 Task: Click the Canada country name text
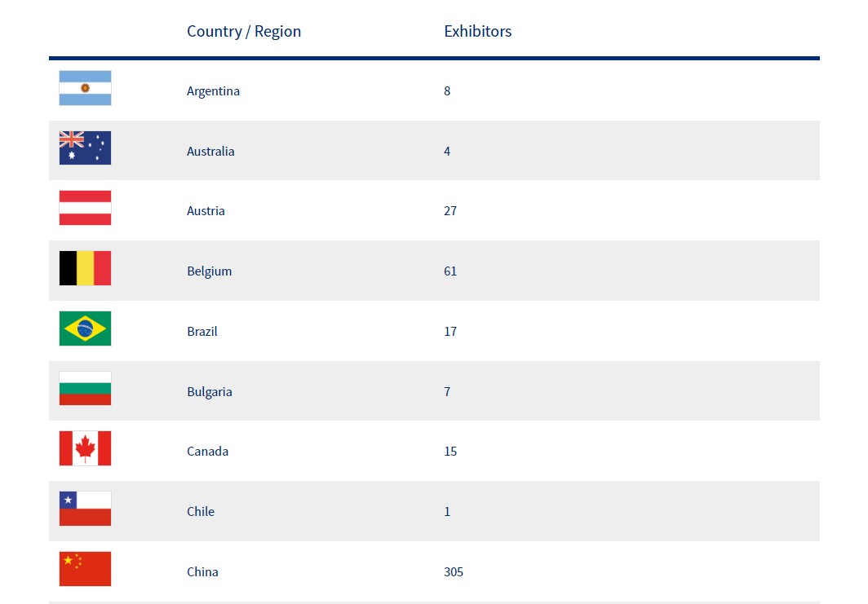pyautogui.click(x=207, y=452)
